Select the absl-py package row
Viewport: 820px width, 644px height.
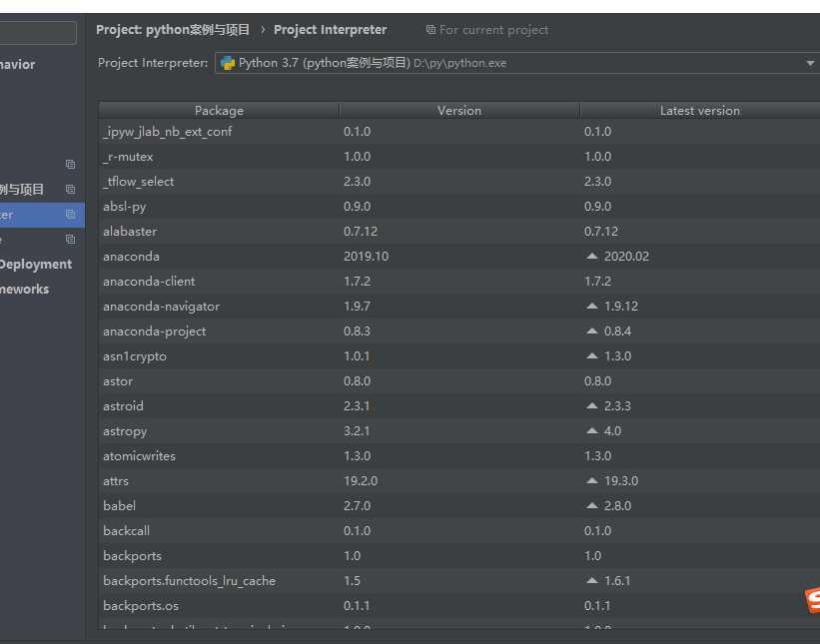(x=459, y=207)
